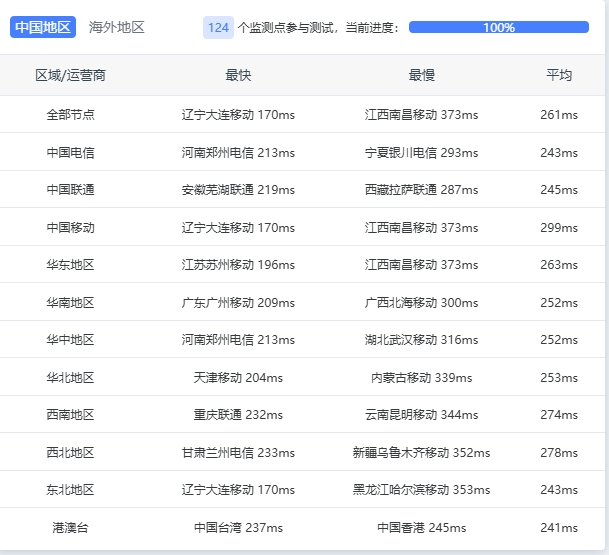
Task: Click 湖北武汉移动 316ms cell
Action: click(x=421, y=339)
